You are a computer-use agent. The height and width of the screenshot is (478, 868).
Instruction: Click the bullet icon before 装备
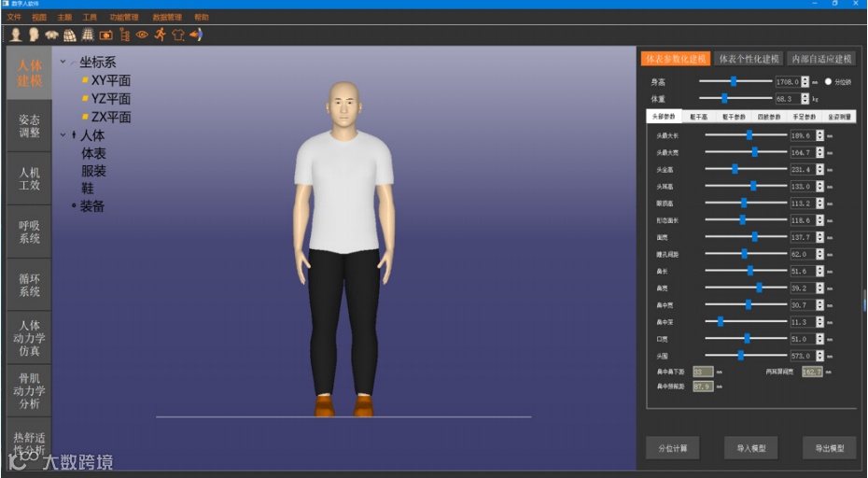(74, 206)
